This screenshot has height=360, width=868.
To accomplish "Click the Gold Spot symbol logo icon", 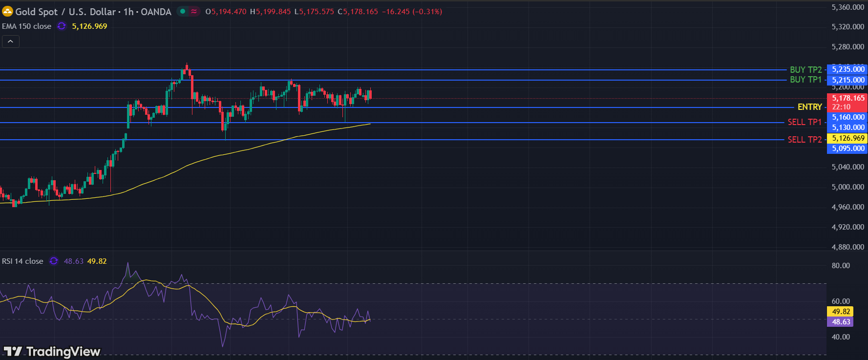I will click(x=7, y=11).
